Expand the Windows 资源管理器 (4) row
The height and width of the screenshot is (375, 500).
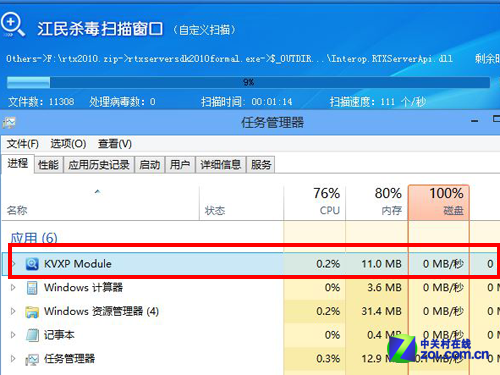point(13,311)
